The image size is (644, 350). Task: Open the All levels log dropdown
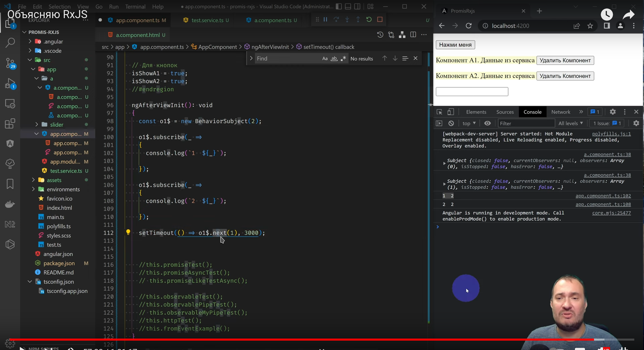(571, 123)
